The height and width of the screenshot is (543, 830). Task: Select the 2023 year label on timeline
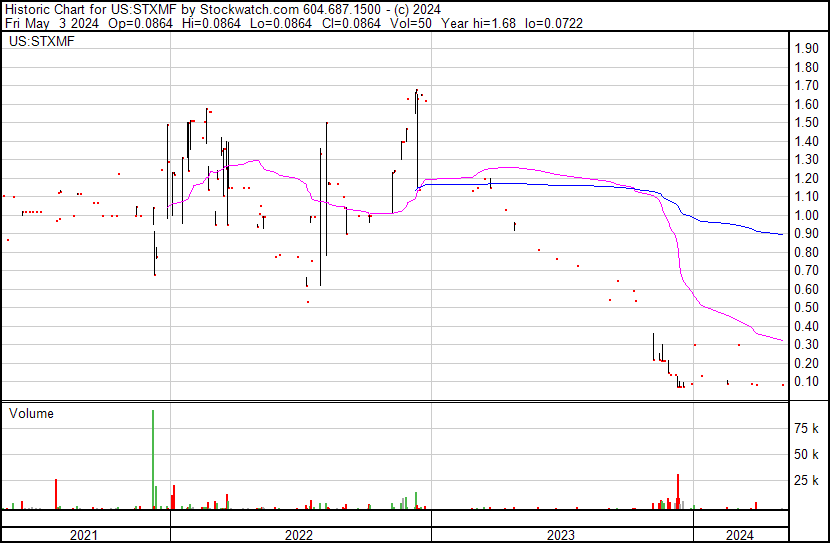click(x=561, y=535)
